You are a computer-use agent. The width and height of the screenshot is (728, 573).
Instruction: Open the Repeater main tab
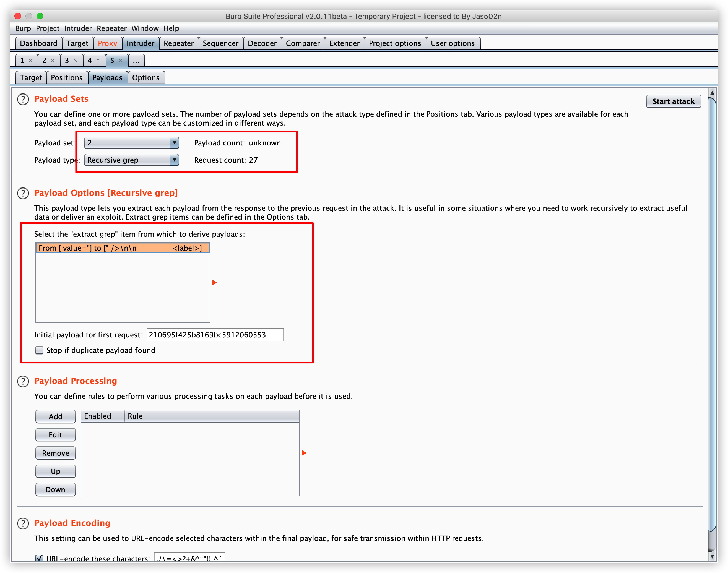178,43
